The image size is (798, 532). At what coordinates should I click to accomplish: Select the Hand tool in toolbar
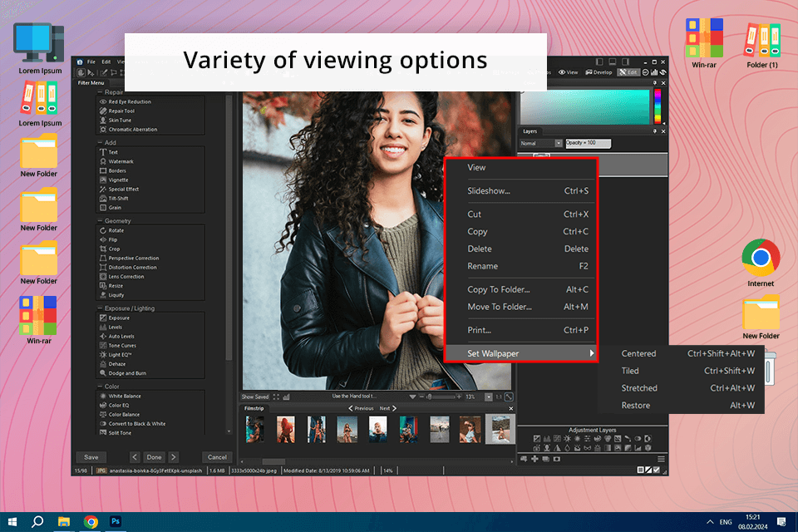pos(81,73)
